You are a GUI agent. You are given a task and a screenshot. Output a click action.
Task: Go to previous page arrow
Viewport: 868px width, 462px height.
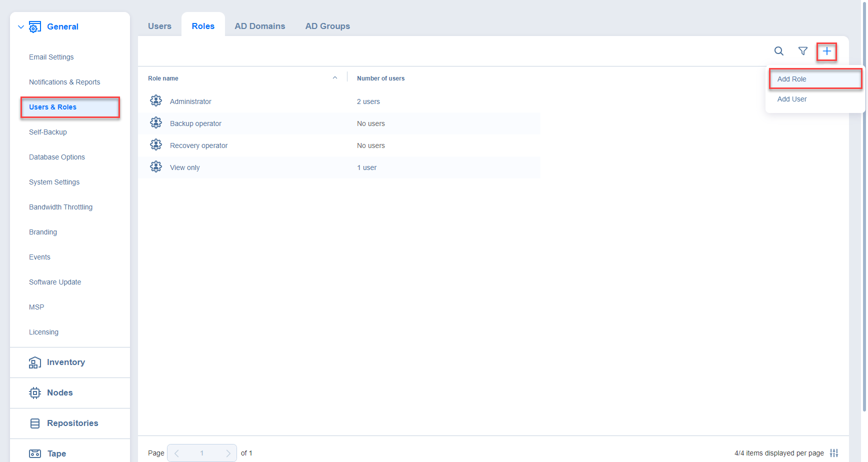coord(176,453)
